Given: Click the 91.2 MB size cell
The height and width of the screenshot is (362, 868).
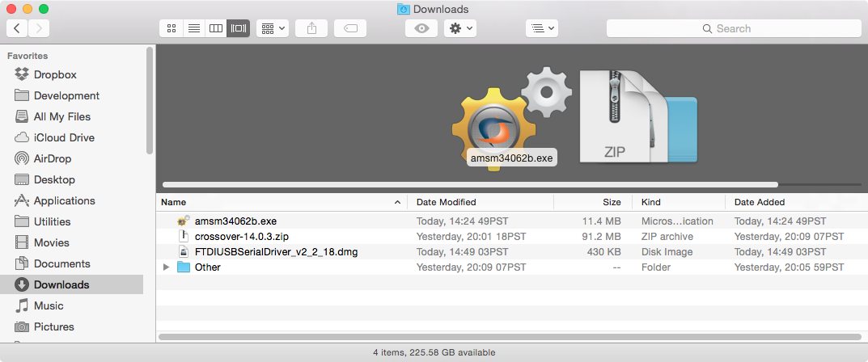Looking at the screenshot, I should (600, 237).
